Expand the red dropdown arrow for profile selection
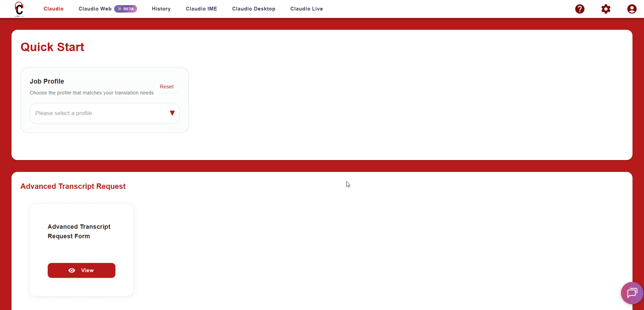 coord(172,113)
